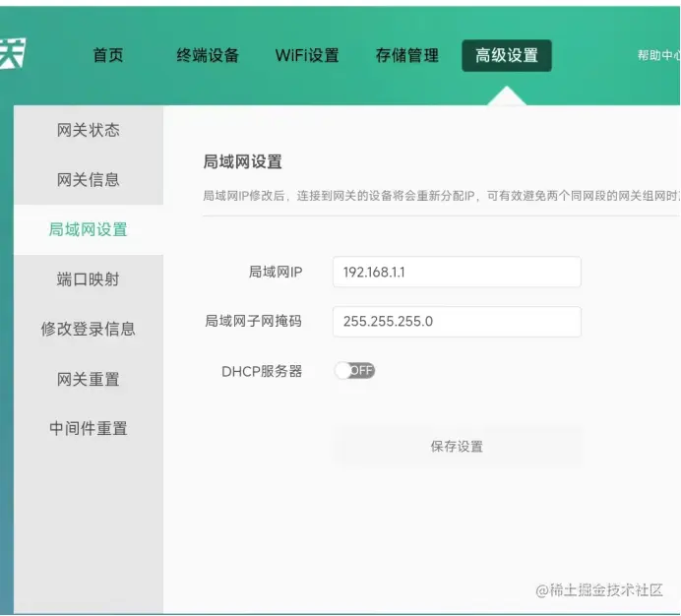
Task: Go to 存储管理 tab
Action: pyautogui.click(x=407, y=55)
